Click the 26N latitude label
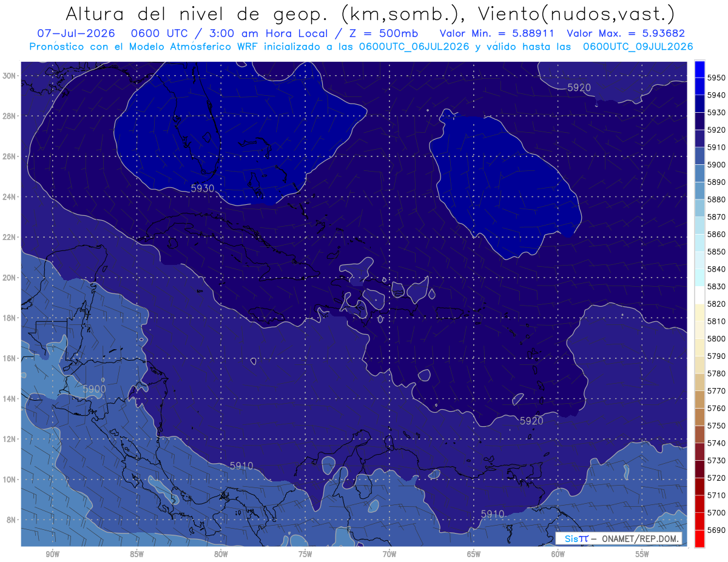 (x=8, y=156)
